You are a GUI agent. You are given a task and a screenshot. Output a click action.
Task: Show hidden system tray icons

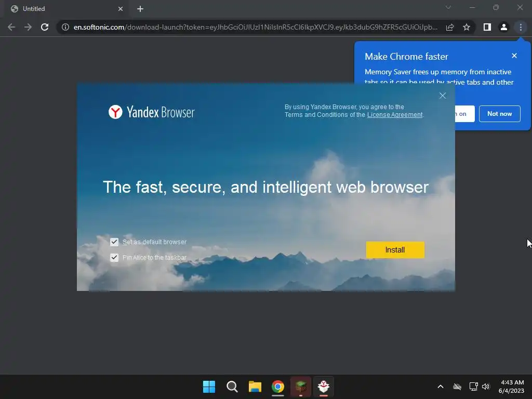click(441, 387)
